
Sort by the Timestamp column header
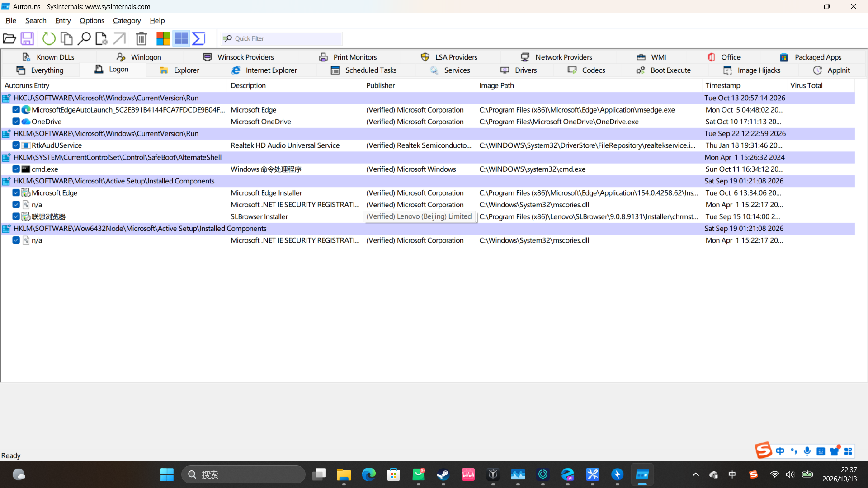click(744, 85)
